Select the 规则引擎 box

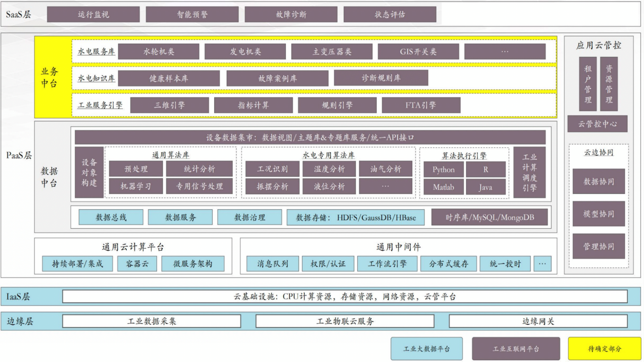click(x=337, y=105)
